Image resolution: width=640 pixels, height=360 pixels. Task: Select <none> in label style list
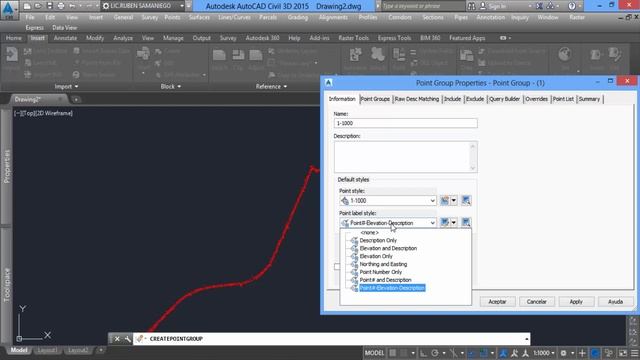(x=369, y=232)
